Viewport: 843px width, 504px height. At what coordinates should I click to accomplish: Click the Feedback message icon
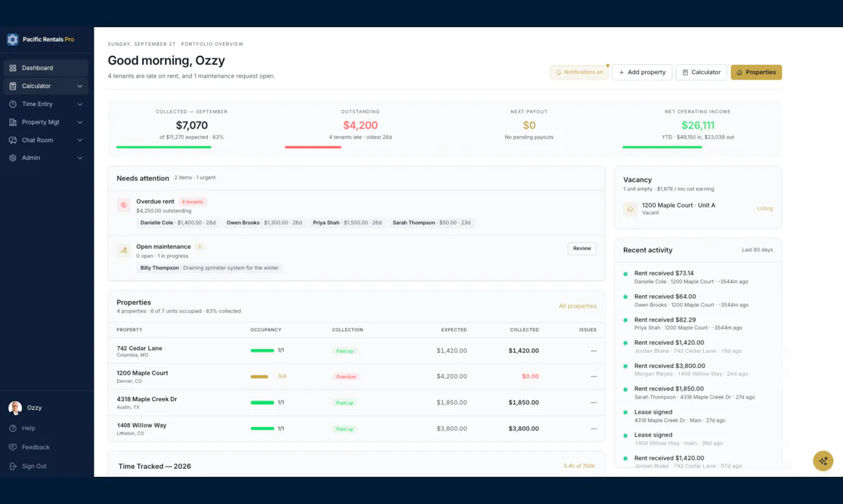[x=13, y=447]
